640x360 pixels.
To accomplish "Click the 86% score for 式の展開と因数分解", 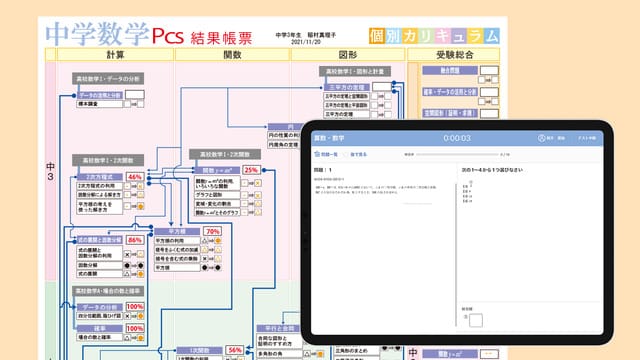I will [135, 240].
